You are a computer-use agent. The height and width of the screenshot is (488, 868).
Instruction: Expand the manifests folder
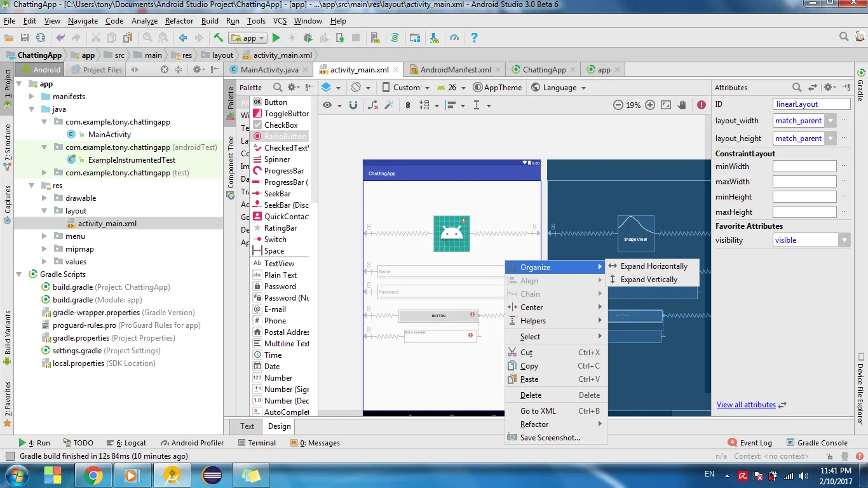[x=32, y=97]
